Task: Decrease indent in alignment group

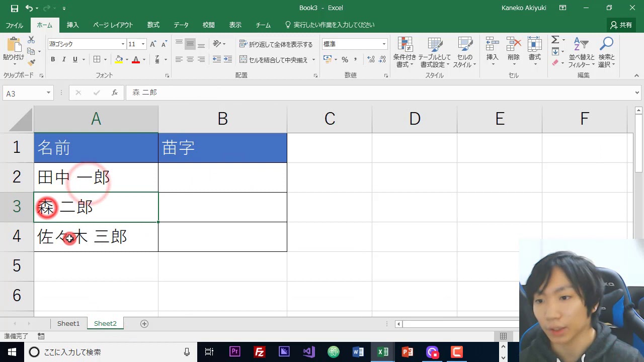Action: point(217,59)
